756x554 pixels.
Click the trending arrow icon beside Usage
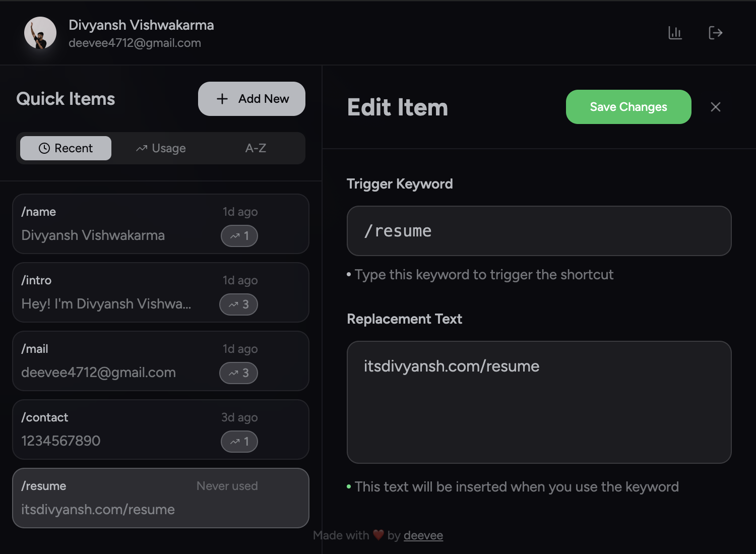(x=141, y=148)
